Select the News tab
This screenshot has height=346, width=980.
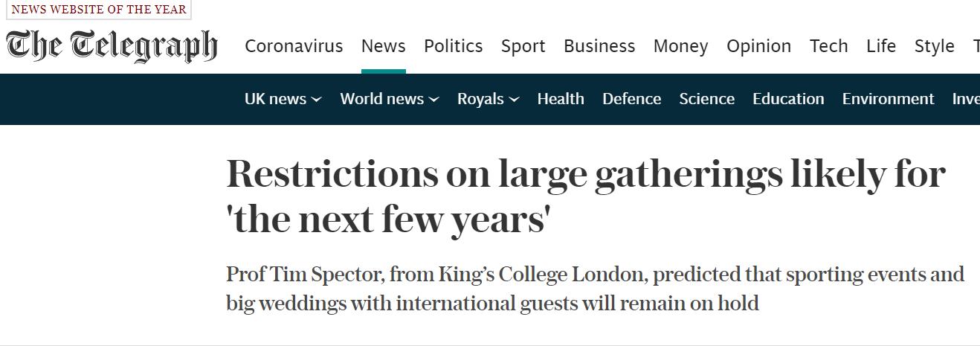pyautogui.click(x=383, y=46)
